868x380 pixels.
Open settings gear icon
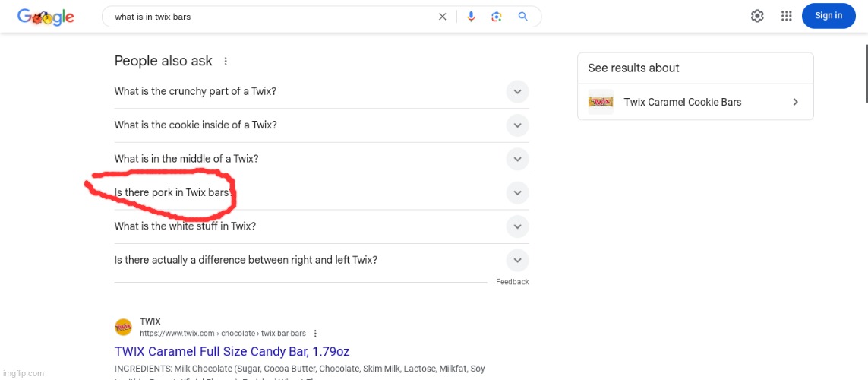756,16
